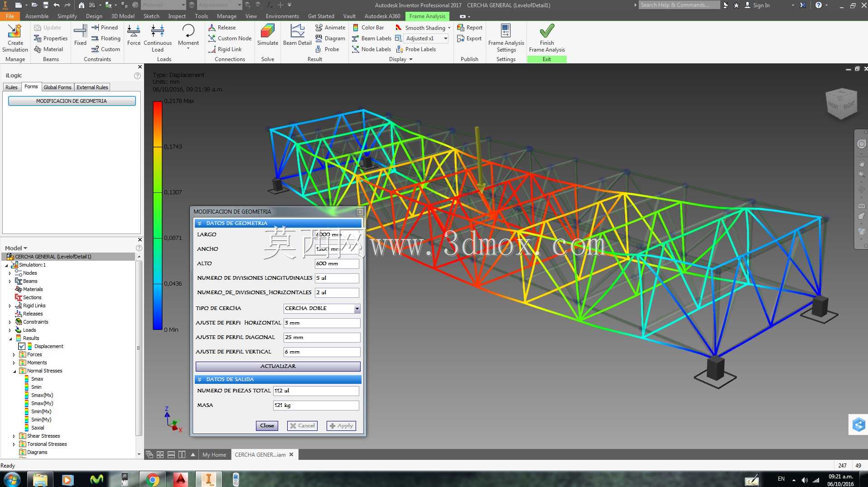Open the Assemble ribbon tab

click(x=37, y=16)
